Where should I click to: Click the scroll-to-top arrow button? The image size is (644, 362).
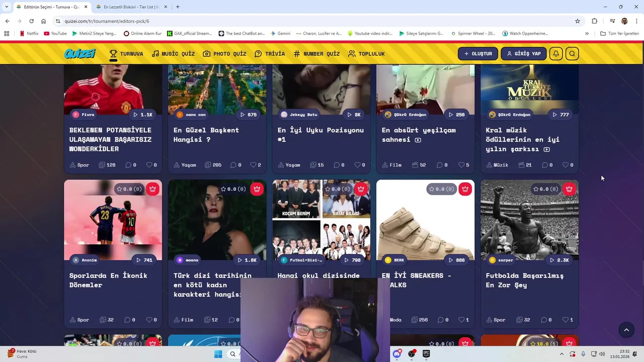[626, 330]
